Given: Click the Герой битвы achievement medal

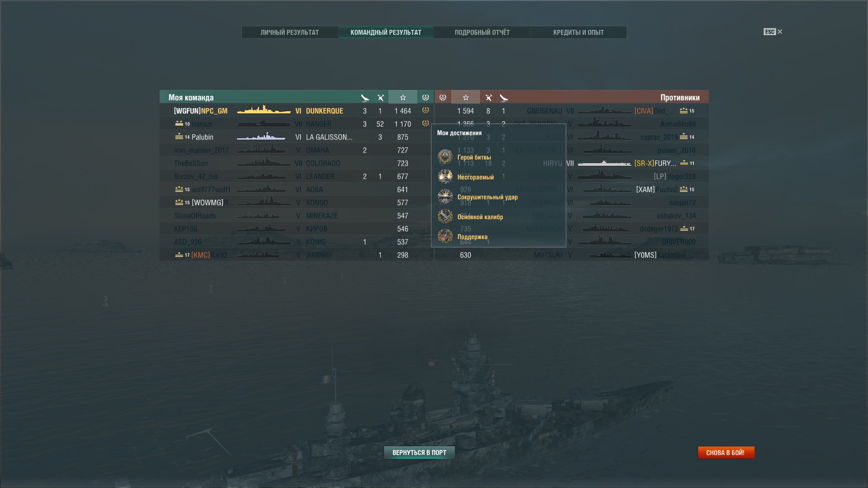Looking at the screenshot, I should pyautogui.click(x=445, y=157).
